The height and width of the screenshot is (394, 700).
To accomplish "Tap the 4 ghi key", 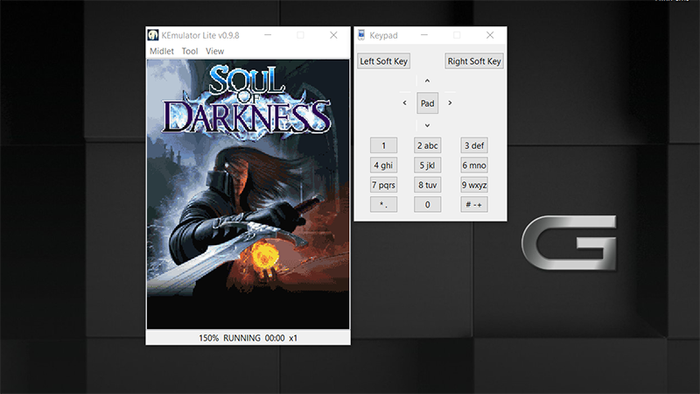I will pyautogui.click(x=383, y=165).
